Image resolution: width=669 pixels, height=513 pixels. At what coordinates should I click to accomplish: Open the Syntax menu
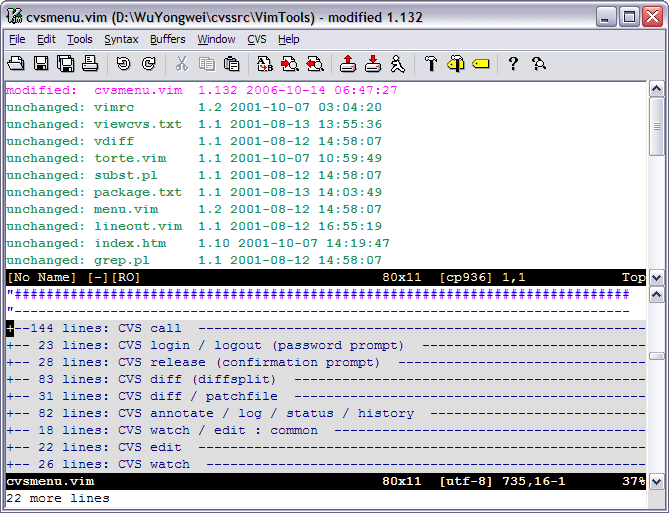pos(121,39)
